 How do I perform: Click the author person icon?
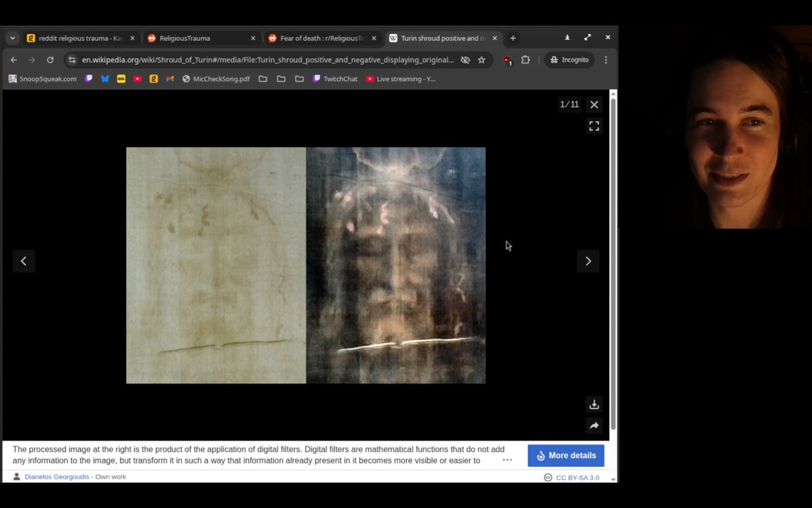tap(17, 477)
